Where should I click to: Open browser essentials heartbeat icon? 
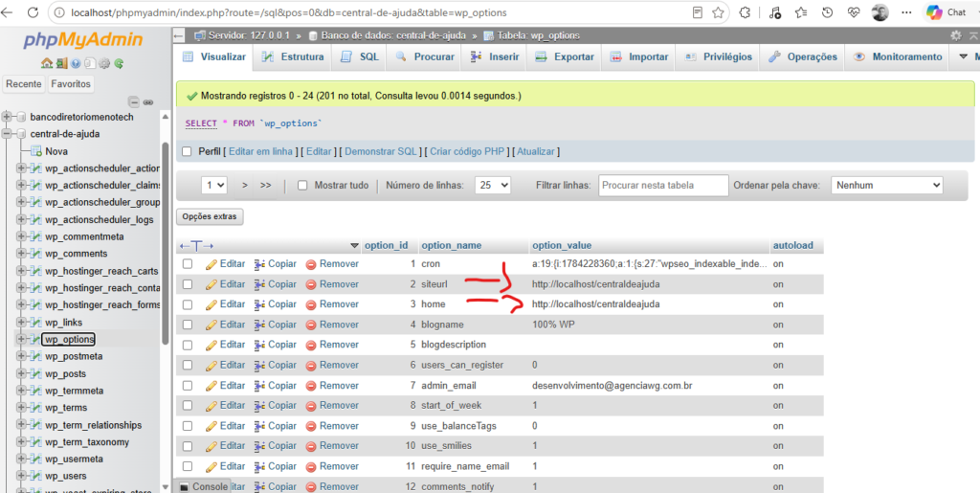pyautogui.click(x=854, y=12)
